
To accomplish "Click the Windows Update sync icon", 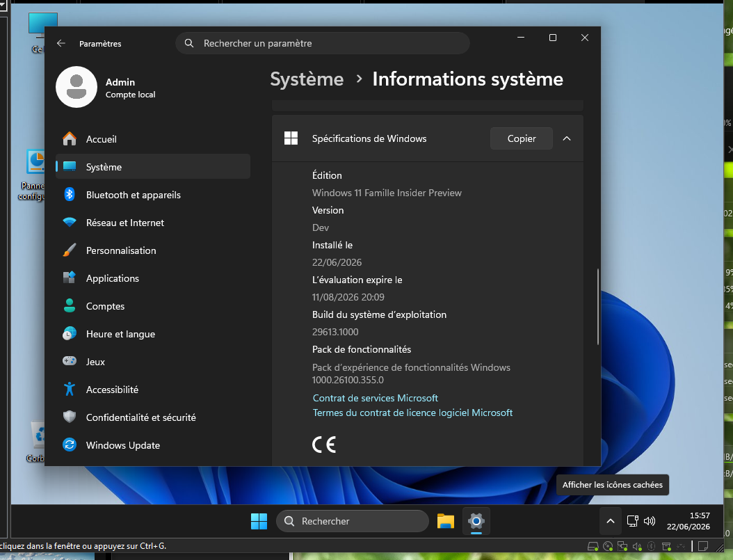I will click(x=69, y=445).
